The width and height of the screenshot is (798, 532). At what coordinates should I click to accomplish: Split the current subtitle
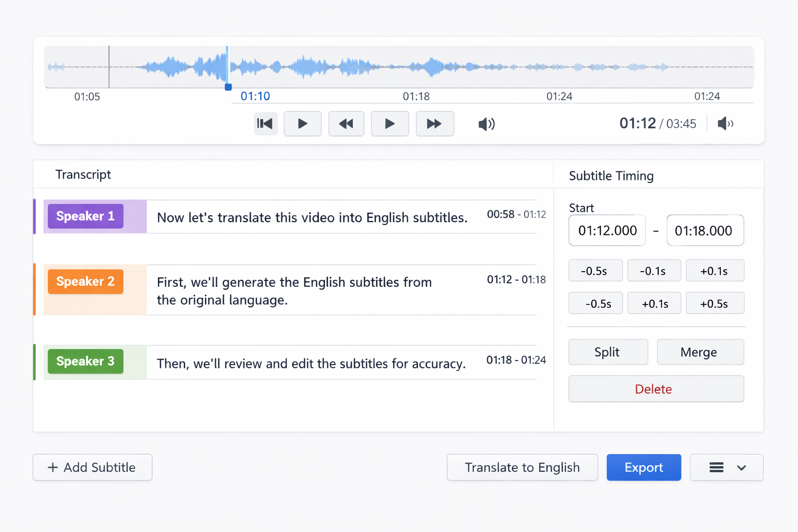608,352
